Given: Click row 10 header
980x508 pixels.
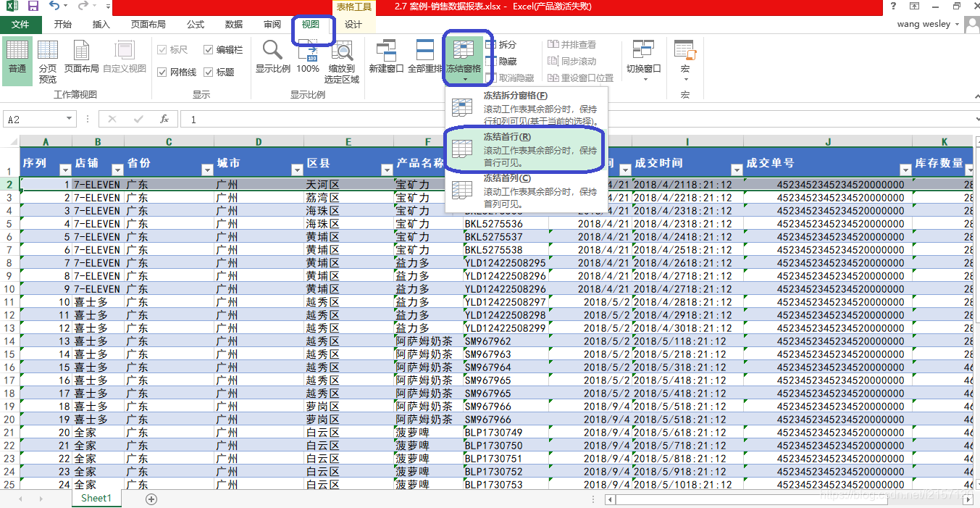Looking at the screenshot, I should (9, 289).
